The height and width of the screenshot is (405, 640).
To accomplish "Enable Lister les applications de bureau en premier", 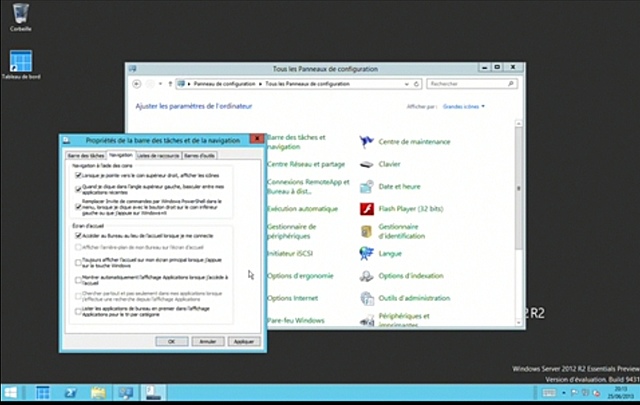I will pyautogui.click(x=78, y=312).
